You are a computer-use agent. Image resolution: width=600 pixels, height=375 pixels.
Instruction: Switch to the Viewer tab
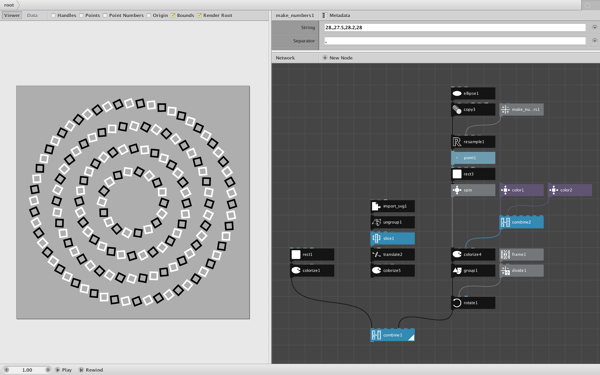coord(12,15)
